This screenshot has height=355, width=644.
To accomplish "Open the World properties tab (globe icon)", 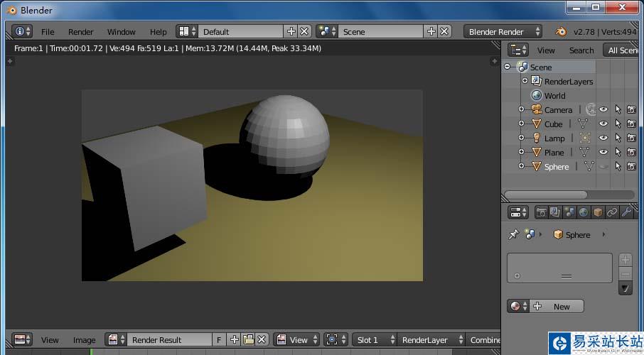I will coord(584,212).
